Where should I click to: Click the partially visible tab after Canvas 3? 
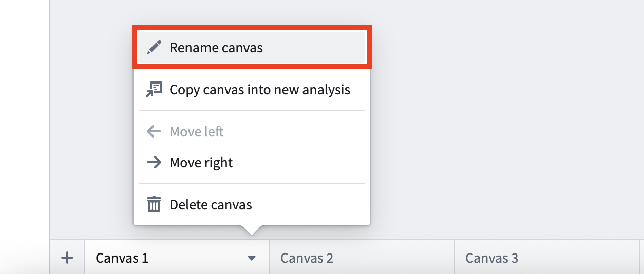click(642, 258)
